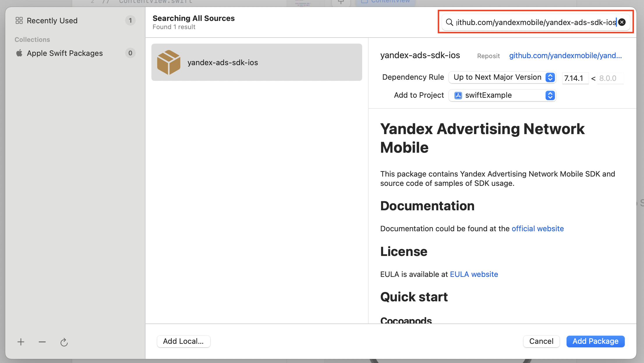This screenshot has width=644, height=363.
Task: Click the magnifying glass search icon
Action: 450,22
